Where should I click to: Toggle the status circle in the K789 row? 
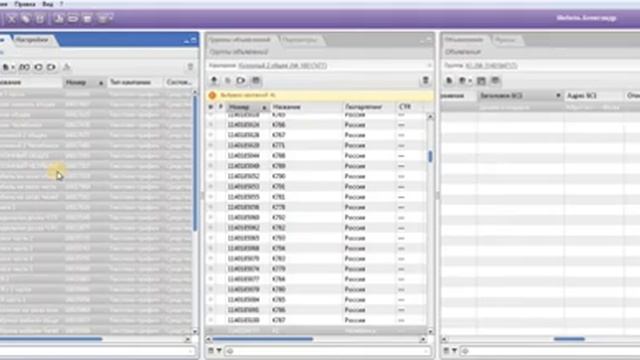[x=211, y=166]
